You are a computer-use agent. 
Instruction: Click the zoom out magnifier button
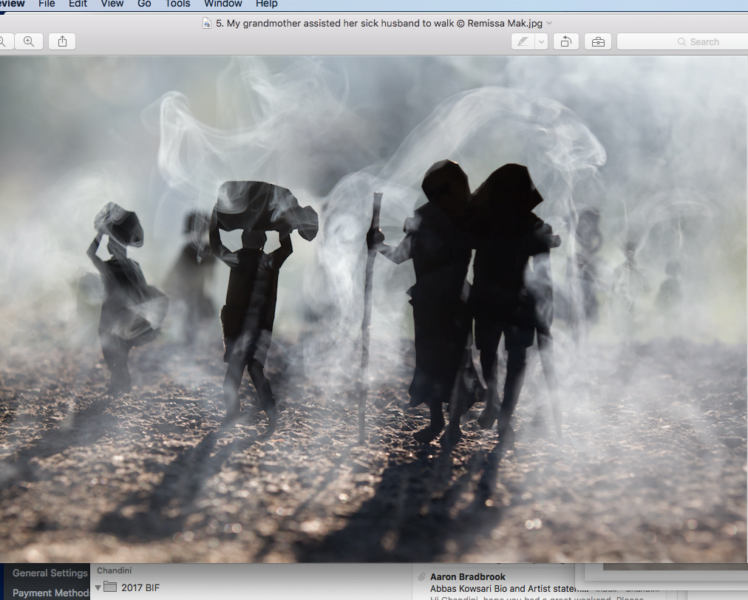pyautogui.click(x=3, y=41)
